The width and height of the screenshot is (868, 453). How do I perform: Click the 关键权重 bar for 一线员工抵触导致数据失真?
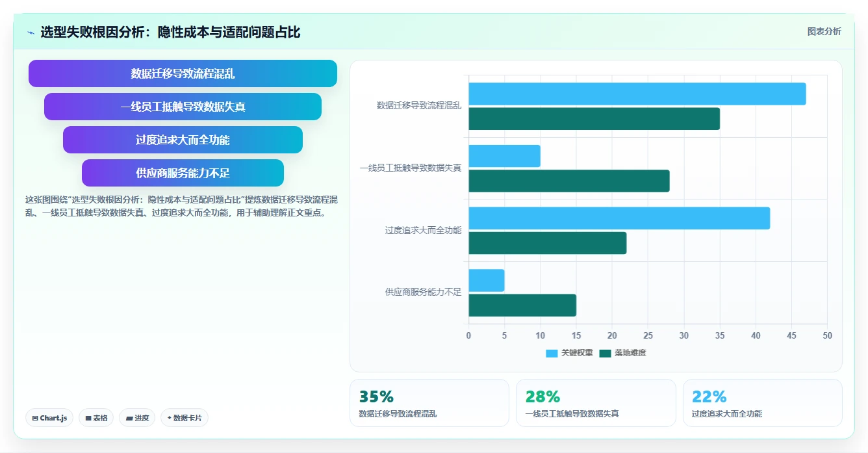click(504, 156)
